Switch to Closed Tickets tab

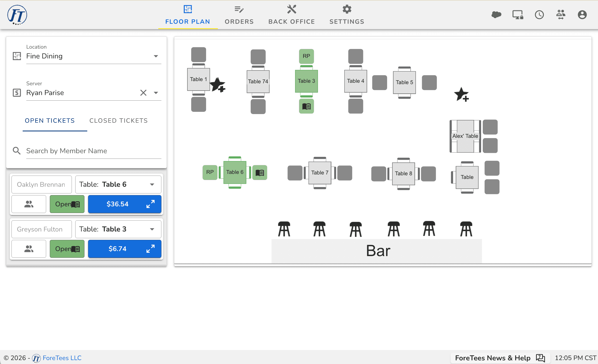(118, 121)
